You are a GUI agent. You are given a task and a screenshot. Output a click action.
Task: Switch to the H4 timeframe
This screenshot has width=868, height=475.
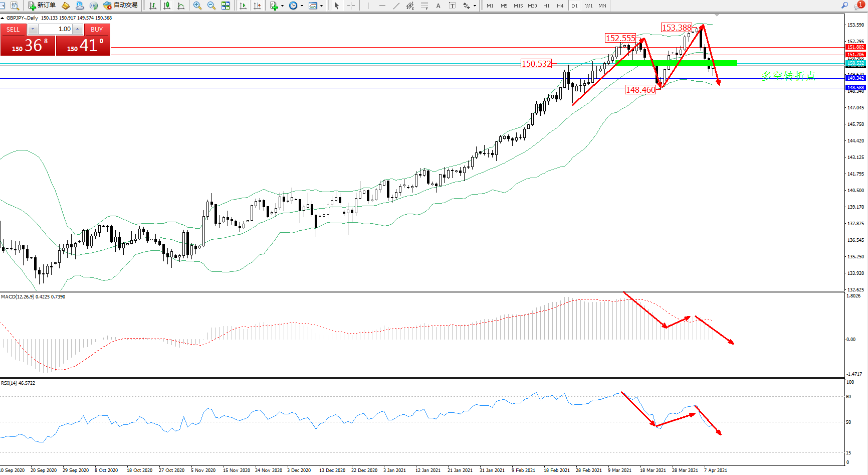coord(560,6)
